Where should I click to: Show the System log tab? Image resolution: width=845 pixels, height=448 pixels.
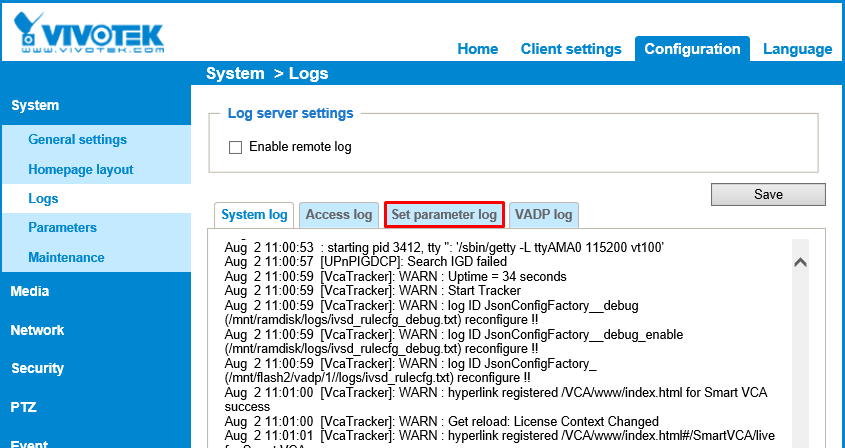(x=254, y=215)
